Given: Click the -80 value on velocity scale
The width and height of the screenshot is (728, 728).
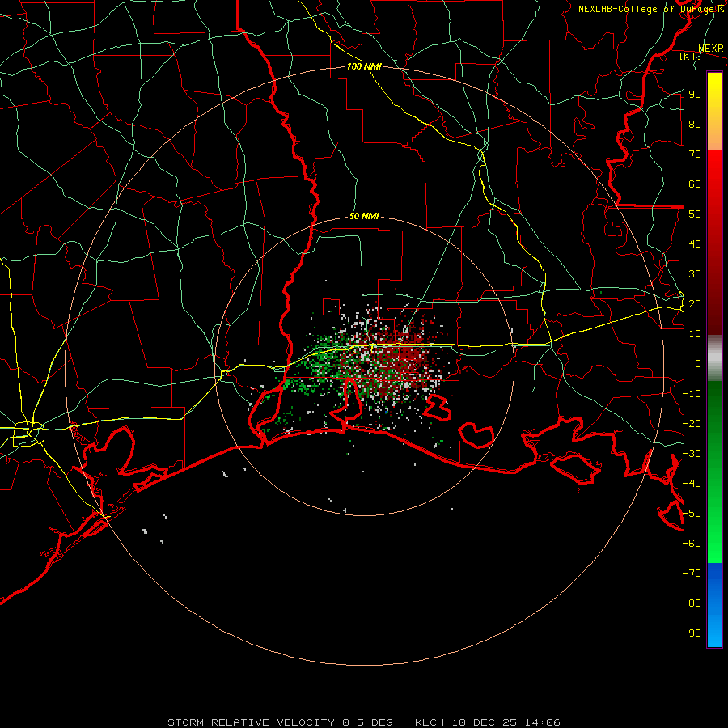Looking at the screenshot, I should coord(692,603).
